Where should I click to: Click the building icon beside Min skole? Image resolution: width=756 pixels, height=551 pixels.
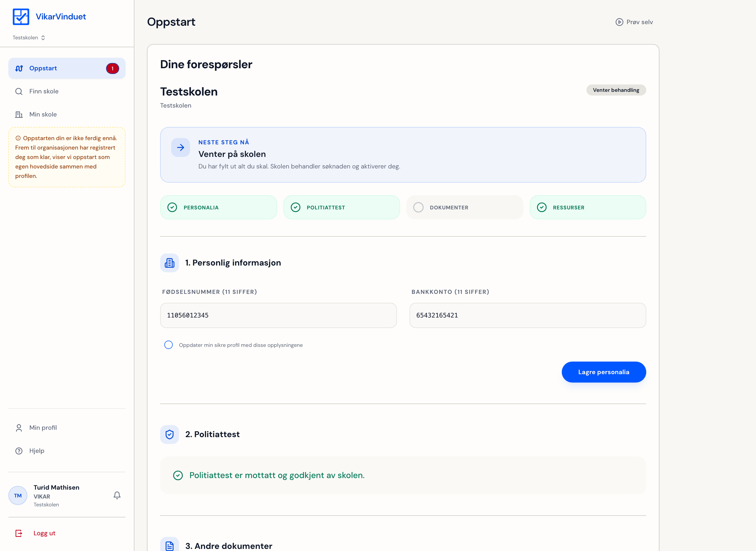click(19, 114)
